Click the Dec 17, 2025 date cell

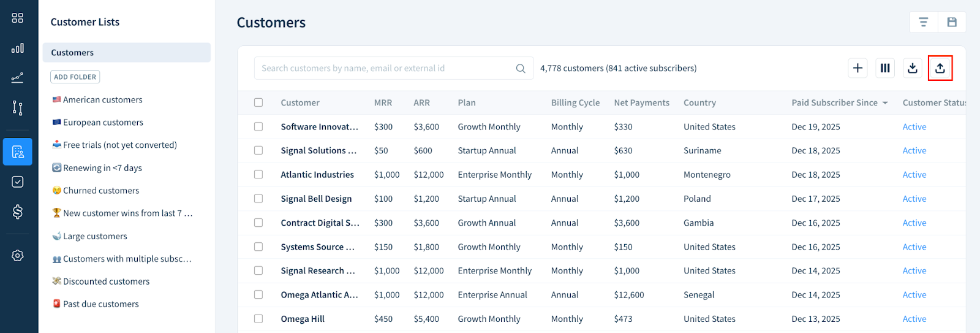point(815,199)
